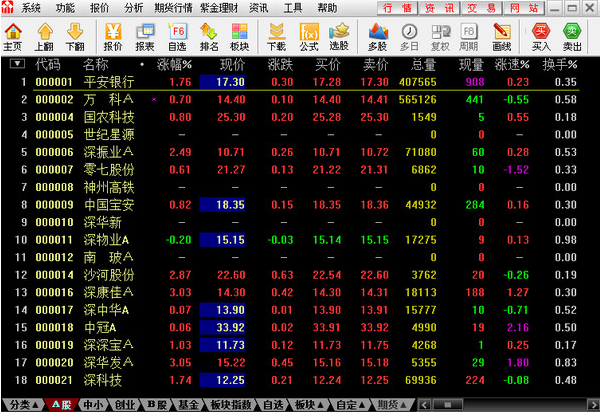Switch to the 自选 bottom tab
Viewport: 600px width, 412px height.
[273, 405]
